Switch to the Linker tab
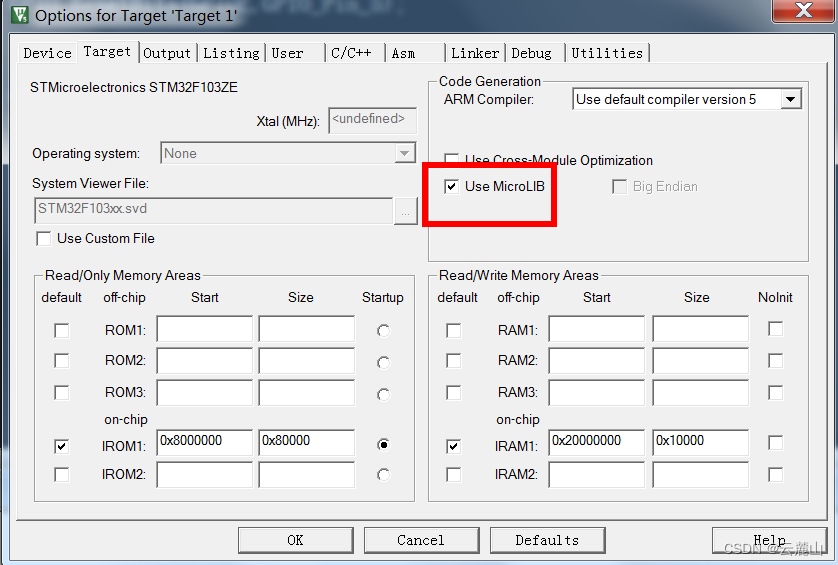The width and height of the screenshot is (838, 565). [x=475, y=53]
